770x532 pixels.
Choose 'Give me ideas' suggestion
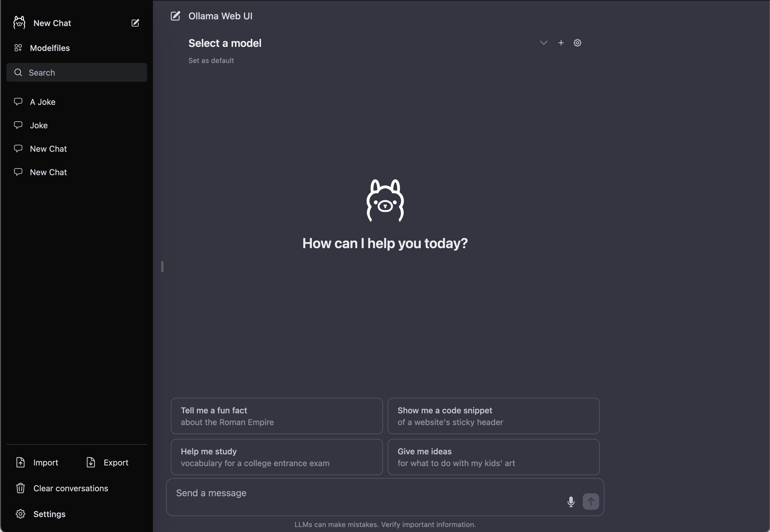pos(494,457)
